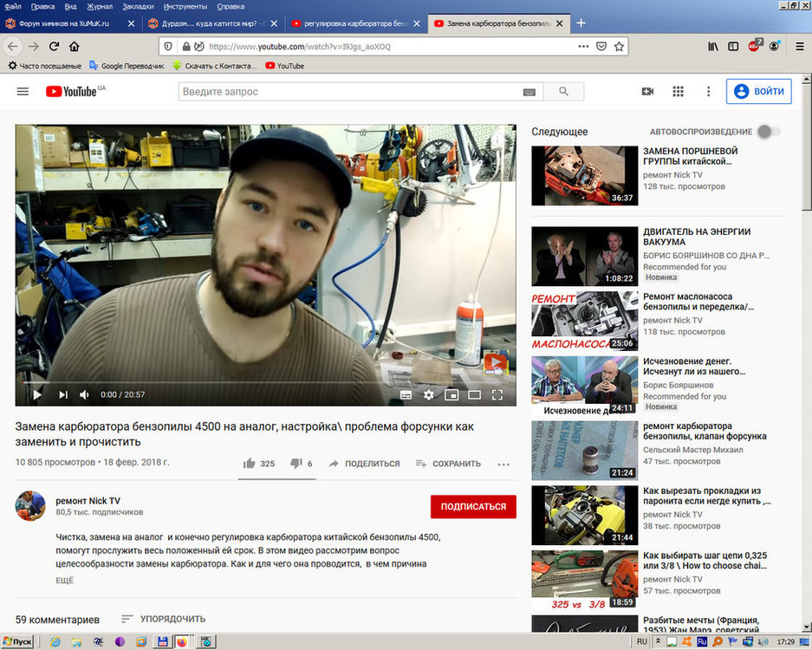Toggle the autoplay switch
The width and height of the screenshot is (812, 650).
tap(767, 132)
